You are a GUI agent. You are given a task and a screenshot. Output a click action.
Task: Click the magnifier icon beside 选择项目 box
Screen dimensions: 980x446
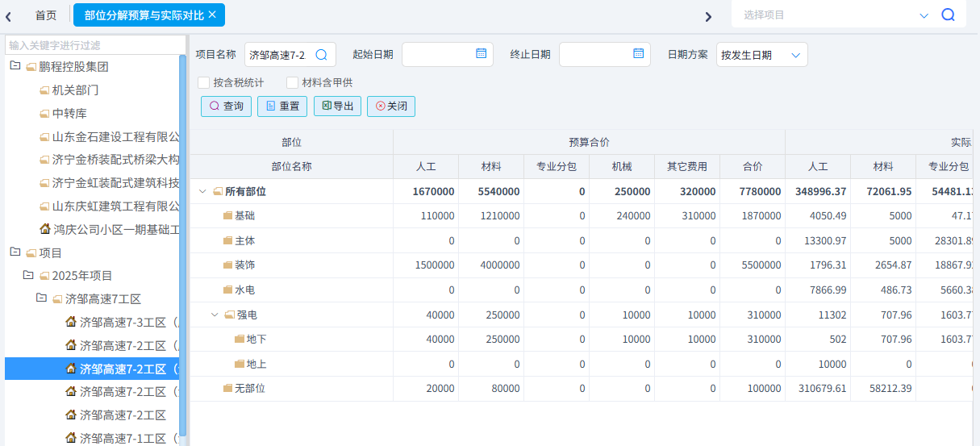pyautogui.click(x=948, y=15)
